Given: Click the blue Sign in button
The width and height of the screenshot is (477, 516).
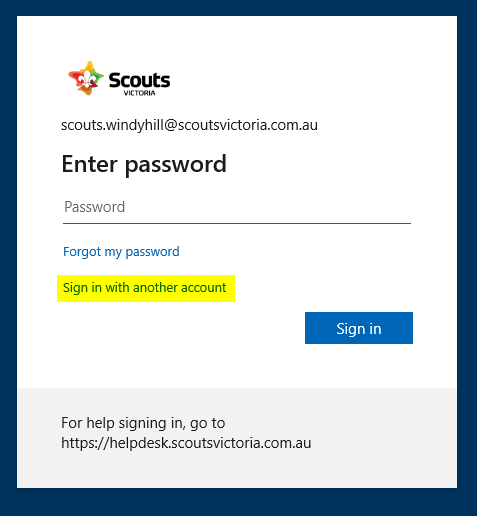Looking at the screenshot, I should point(359,328).
